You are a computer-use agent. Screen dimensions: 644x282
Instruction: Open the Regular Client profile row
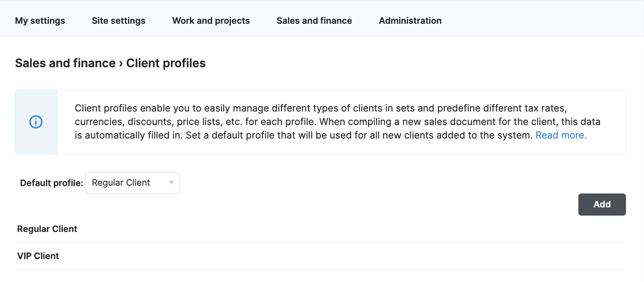(320, 229)
